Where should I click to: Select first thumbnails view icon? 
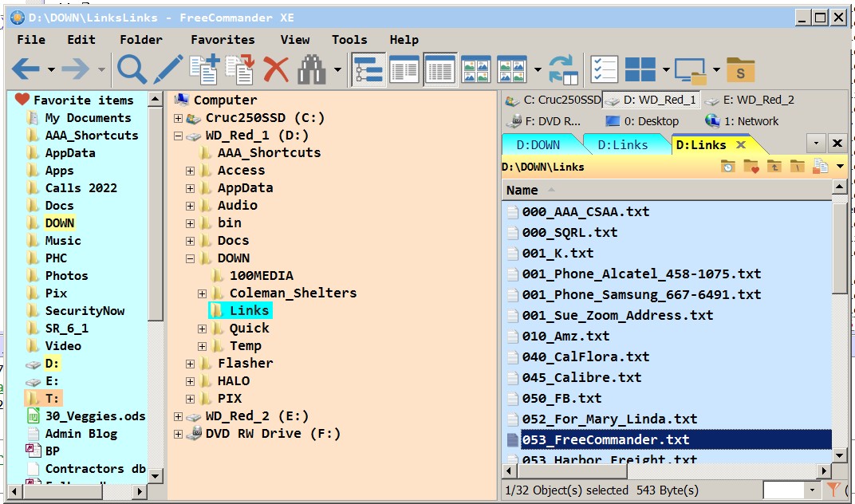[475, 69]
